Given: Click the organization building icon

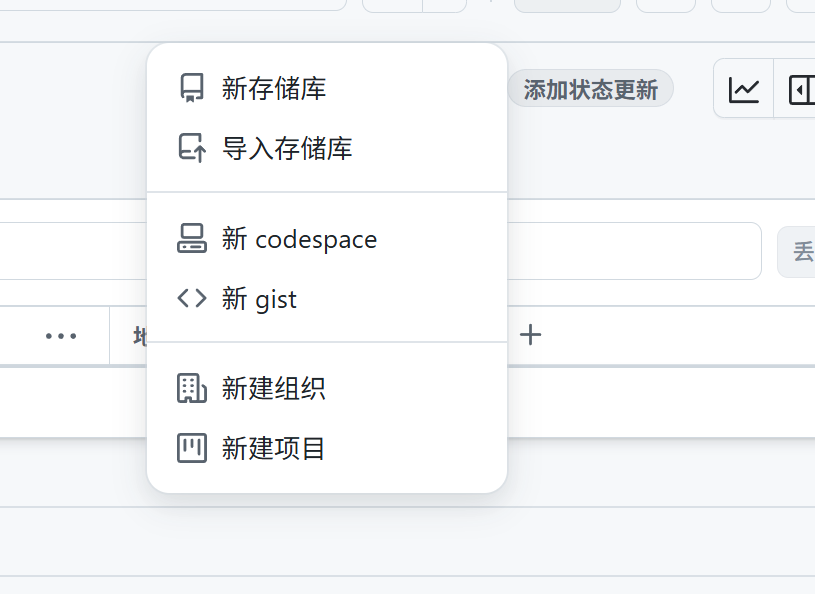Looking at the screenshot, I should (192, 388).
